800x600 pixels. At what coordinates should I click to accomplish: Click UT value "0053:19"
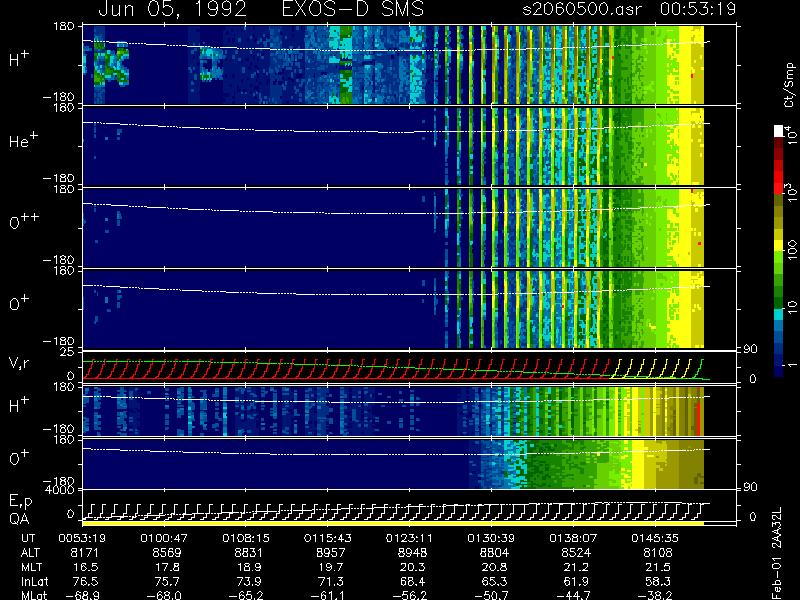pos(82,538)
